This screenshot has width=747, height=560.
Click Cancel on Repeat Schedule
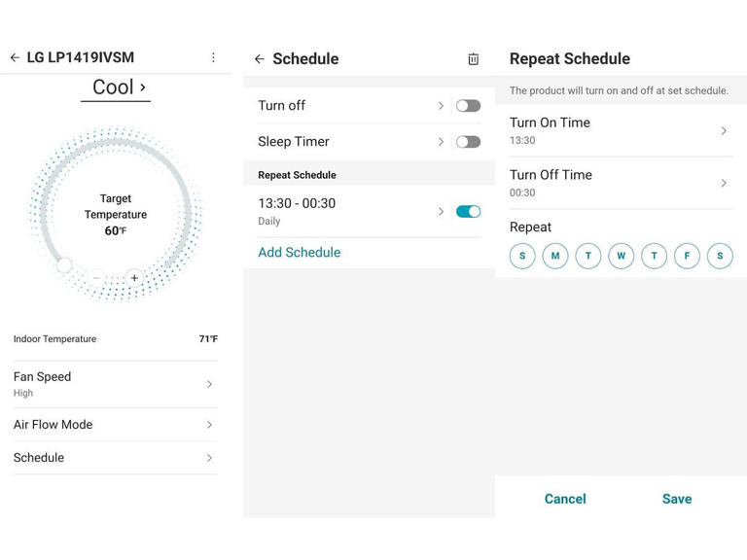[x=565, y=499]
